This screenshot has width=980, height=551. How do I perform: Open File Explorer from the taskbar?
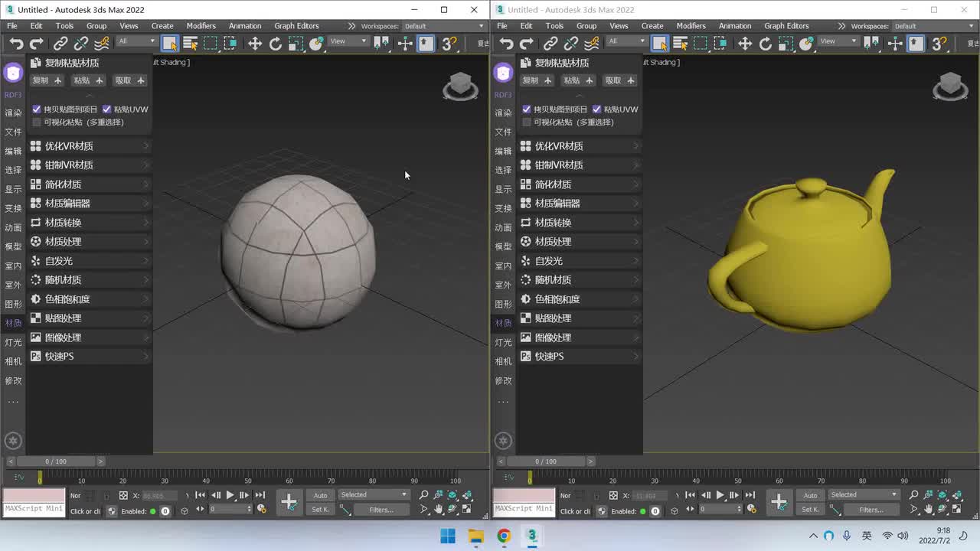coord(475,536)
